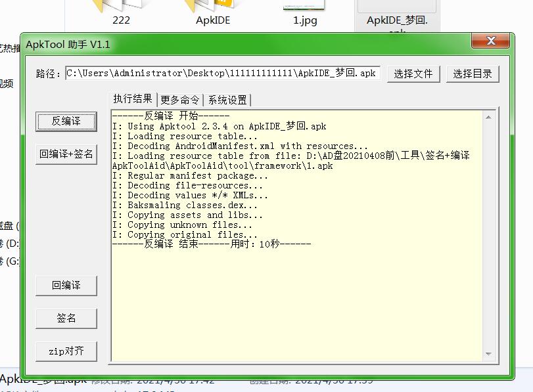The width and height of the screenshot is (533, 392).
Task: Click the output log scrollbar up arrow
Action: point(488,118)
